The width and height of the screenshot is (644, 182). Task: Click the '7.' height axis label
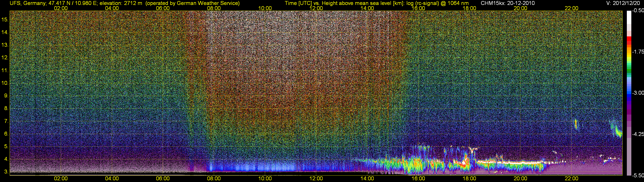click(6, 121)
